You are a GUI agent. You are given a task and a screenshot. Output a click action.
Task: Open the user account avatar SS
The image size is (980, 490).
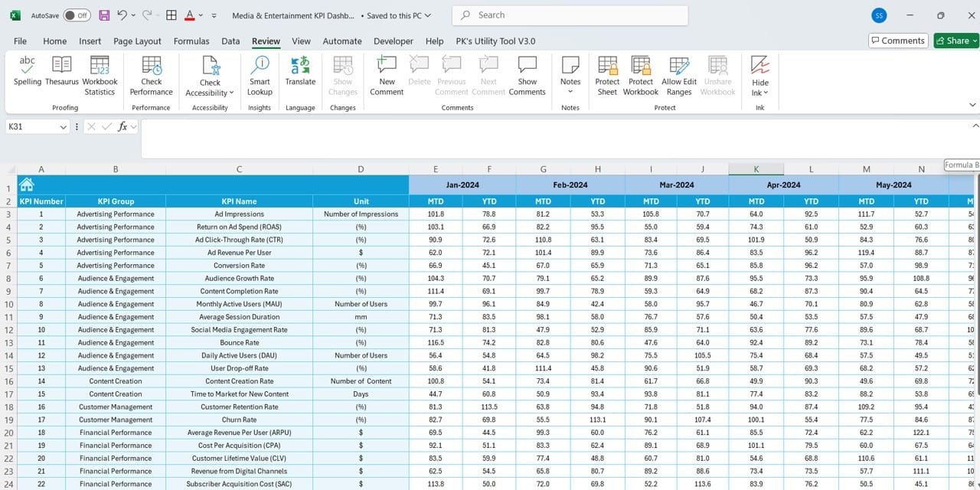click(880, 15)
